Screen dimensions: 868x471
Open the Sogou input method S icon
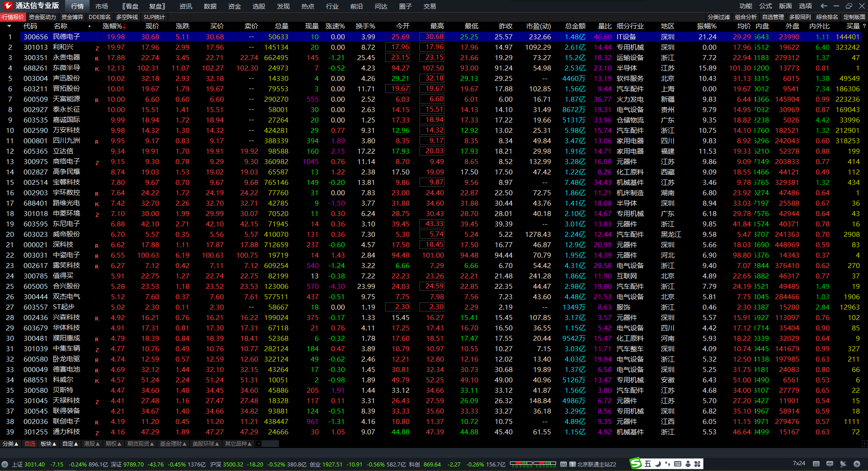click(636, 463)
